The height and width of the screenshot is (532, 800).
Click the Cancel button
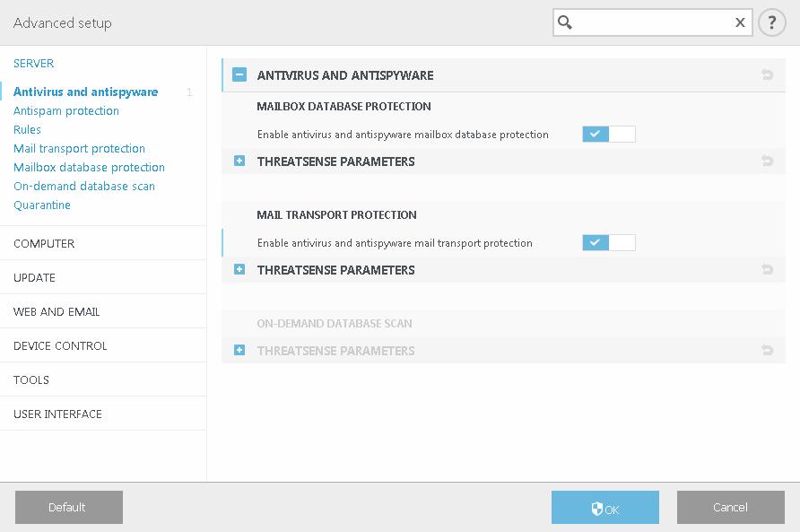coord(731,508)
